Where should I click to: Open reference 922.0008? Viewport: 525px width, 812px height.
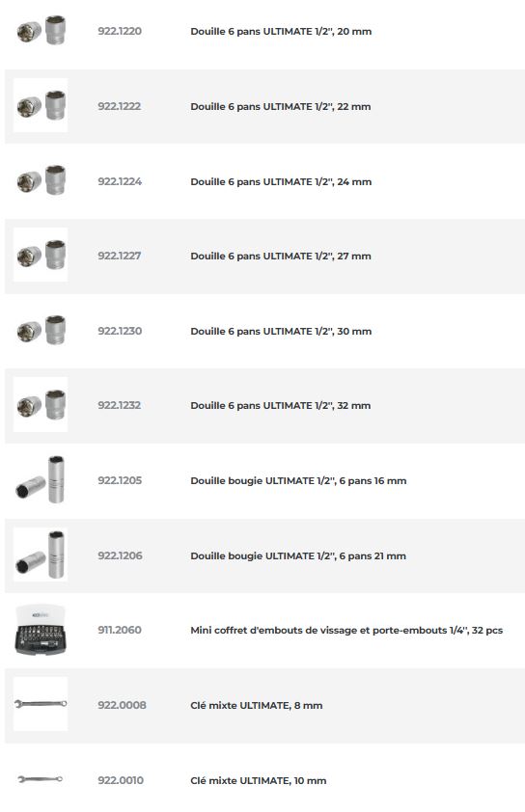pos(122,705)
